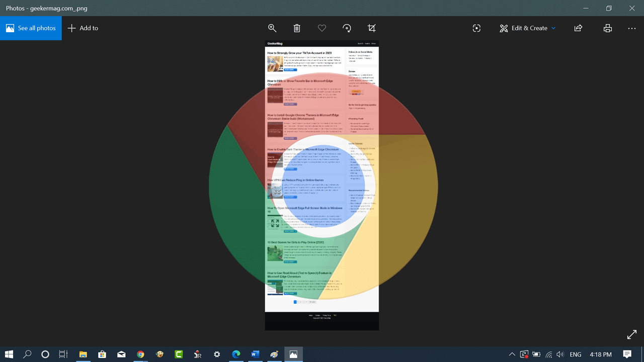Open the crop tool
The height and width of the screenshot is (362, 644).
click(x=372, y=28)
